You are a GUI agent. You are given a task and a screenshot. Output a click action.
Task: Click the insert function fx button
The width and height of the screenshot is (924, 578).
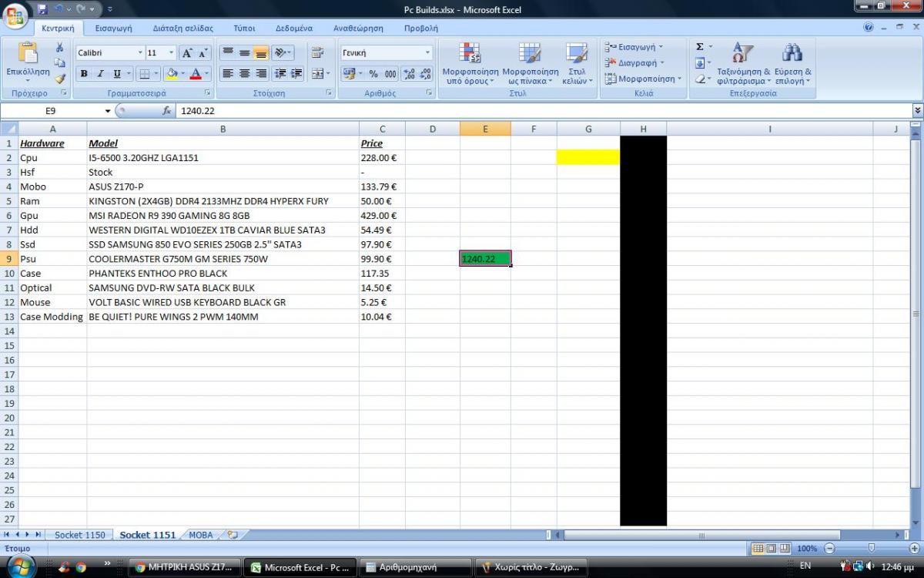point(166,111)
